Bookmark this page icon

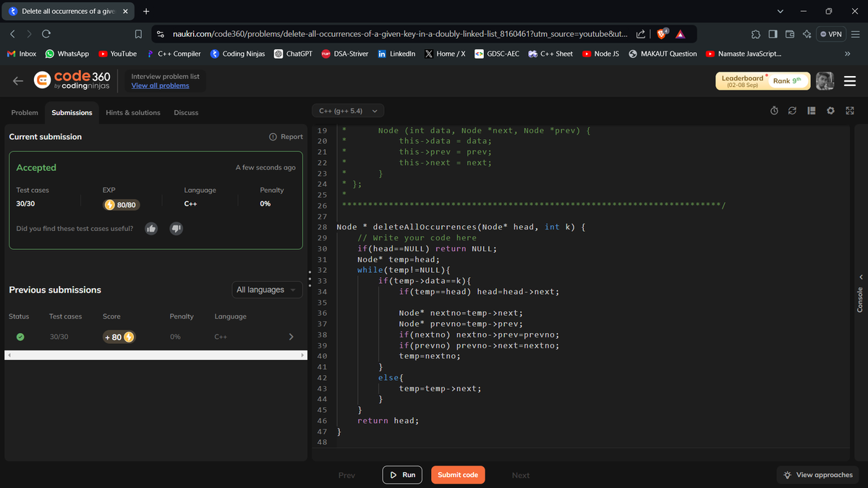(139, 34)
